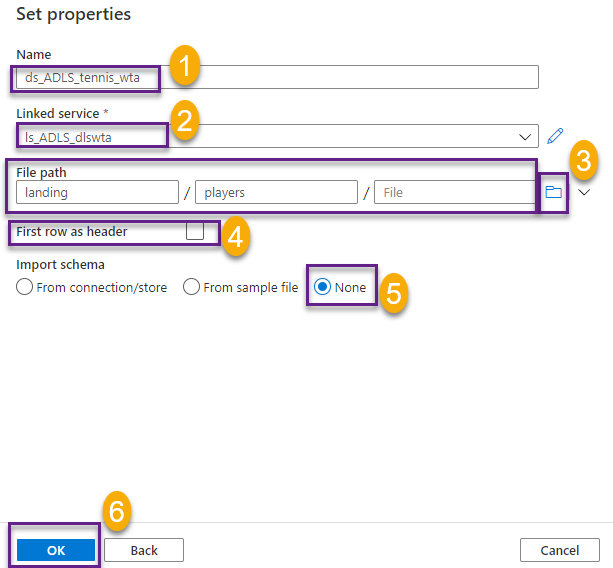Click the empty File name field
Viewport: 613px width, 568px height.
(455, 192)
